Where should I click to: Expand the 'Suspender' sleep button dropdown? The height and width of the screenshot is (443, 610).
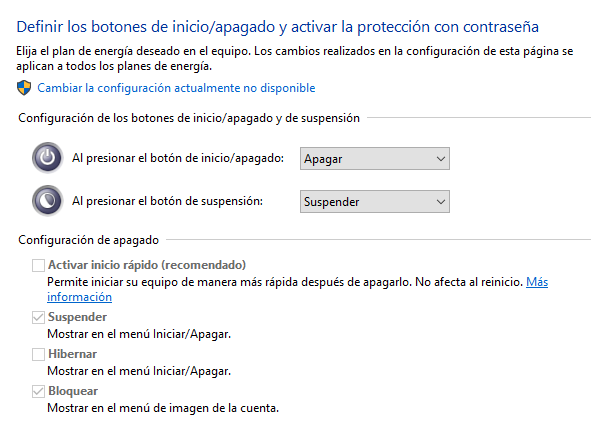375,202
